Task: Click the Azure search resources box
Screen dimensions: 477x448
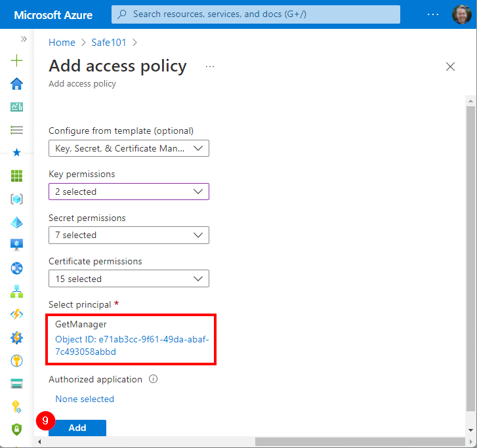Action: point(256,14)
